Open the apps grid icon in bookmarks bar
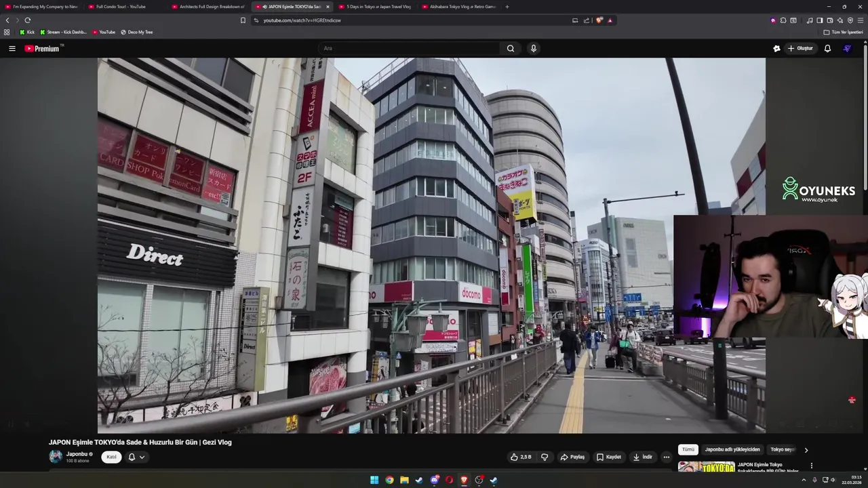The height and width of the screenshot is (488, 868). 7,32
